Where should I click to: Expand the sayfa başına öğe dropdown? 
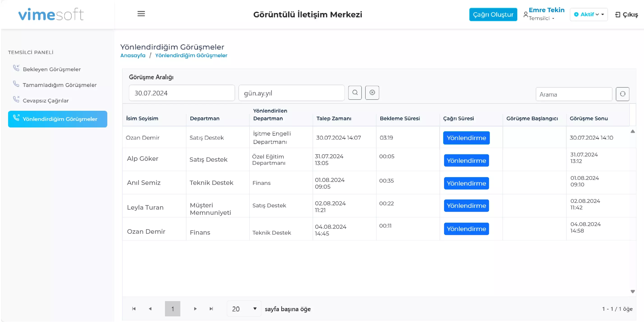pyautogui.click(x=254, y=309)
